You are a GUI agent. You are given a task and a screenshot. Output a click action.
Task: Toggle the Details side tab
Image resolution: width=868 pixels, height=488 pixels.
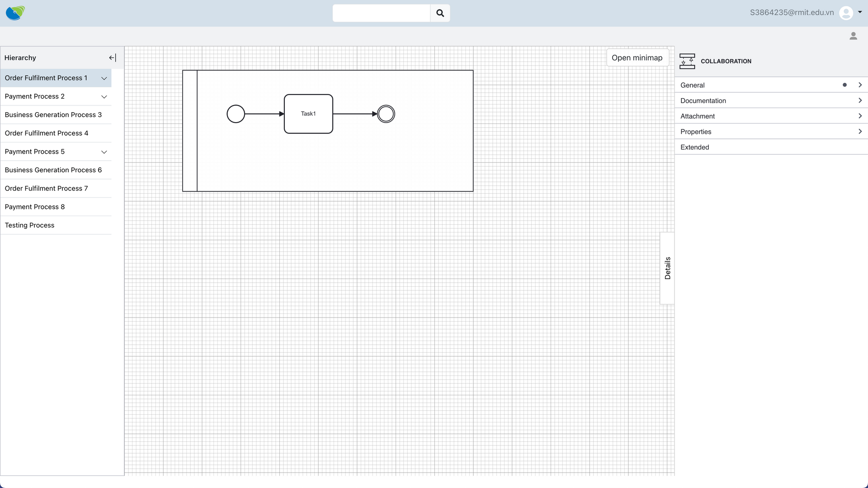(x=667, y=268)
